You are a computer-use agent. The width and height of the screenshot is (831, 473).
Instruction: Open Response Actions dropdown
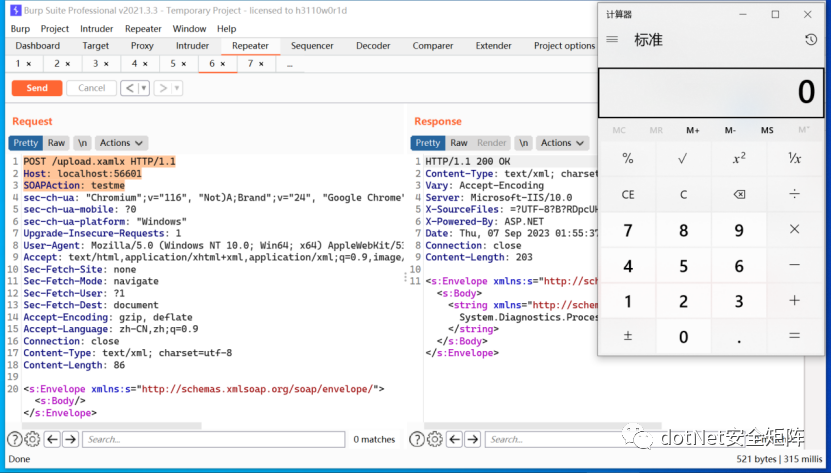pos(562,143)
